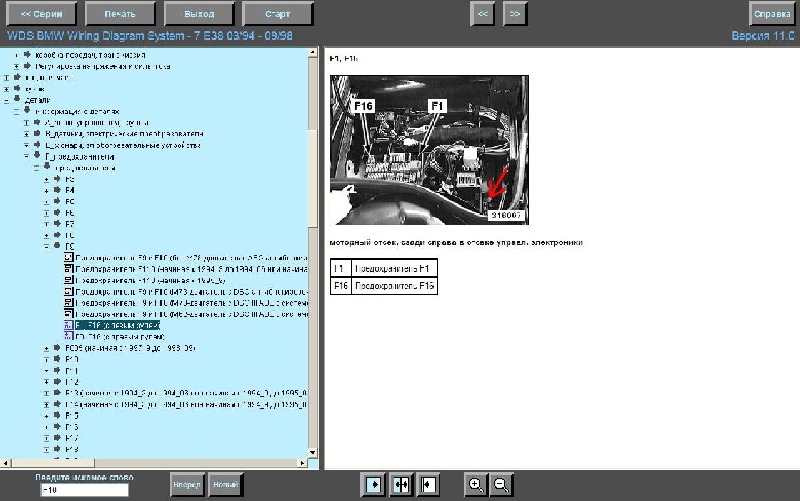Expand the F11 fuse node
This screenshot has width=800, height=501.
click(x=46, y=371)
